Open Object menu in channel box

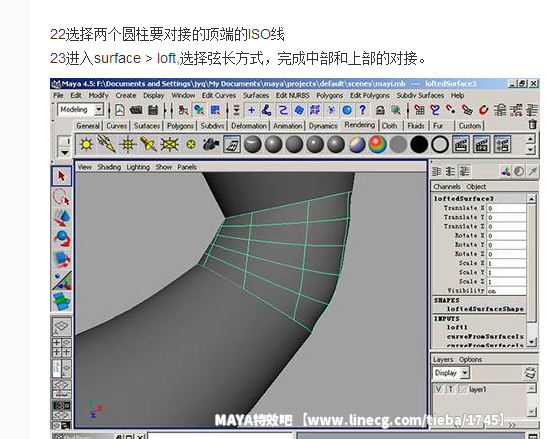pyautogui.click(x=476, y=187)
